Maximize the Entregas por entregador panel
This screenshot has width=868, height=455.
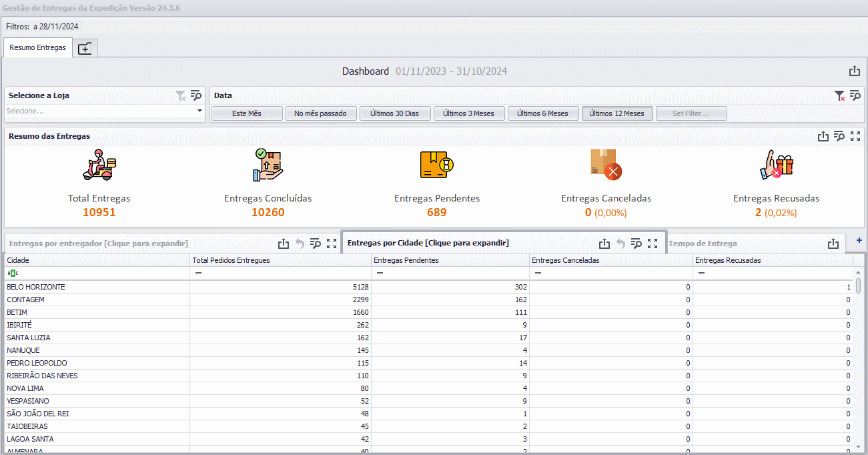coord(332,244)
